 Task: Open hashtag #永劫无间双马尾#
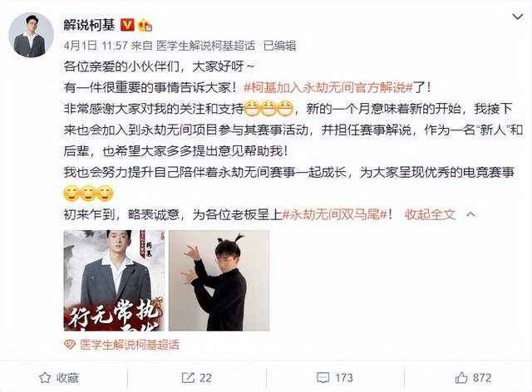335,214
